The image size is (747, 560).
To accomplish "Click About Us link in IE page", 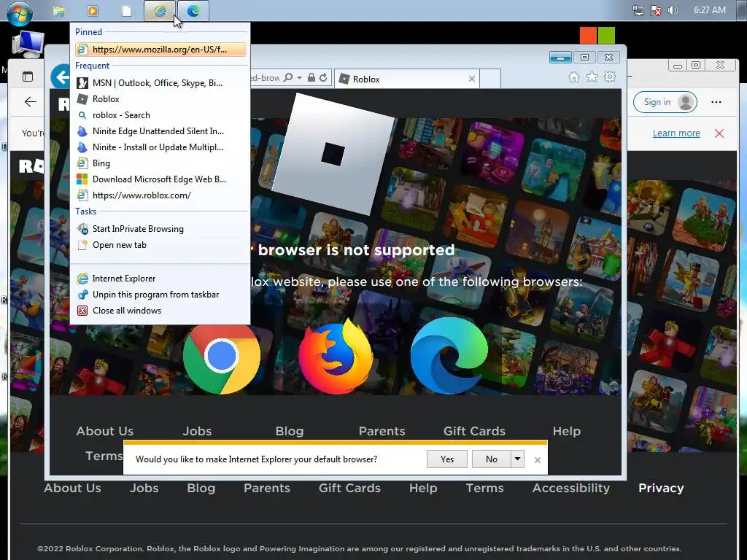I will pyautogui.click(x=105, y=431).
